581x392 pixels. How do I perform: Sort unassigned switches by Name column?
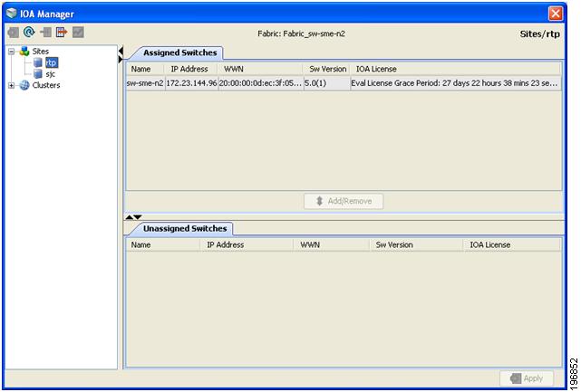tap(163, 244)
